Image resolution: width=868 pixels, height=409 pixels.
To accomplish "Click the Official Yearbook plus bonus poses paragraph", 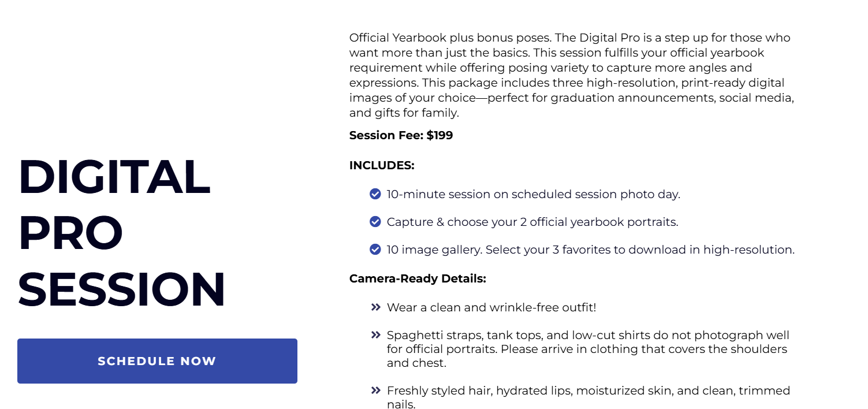I will [x=572, y=75].
